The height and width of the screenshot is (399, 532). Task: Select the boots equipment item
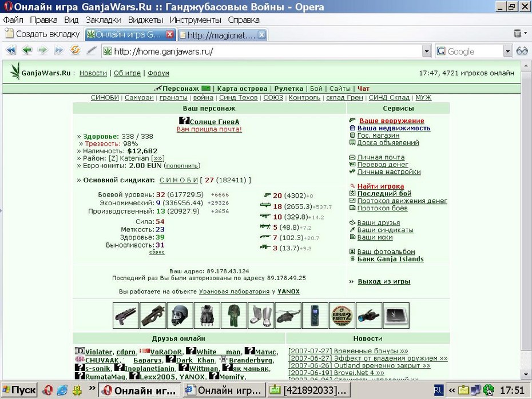tap(261, 316)
